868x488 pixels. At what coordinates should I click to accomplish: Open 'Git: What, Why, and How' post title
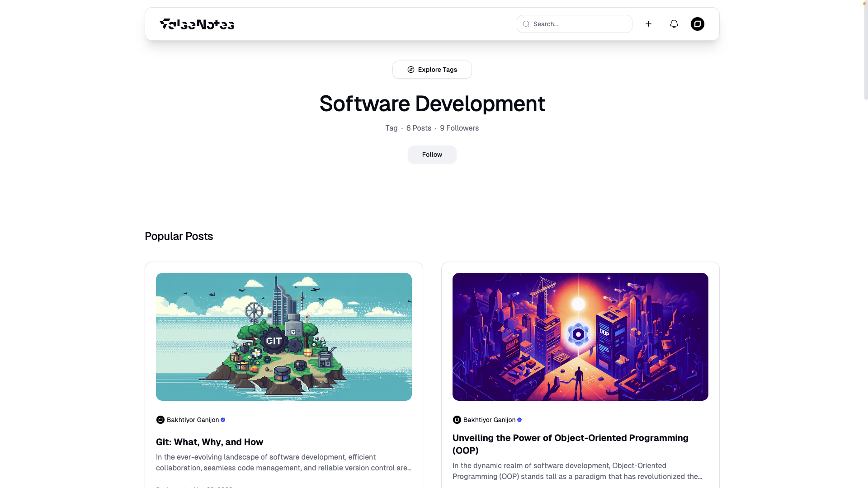click(209, 442)
